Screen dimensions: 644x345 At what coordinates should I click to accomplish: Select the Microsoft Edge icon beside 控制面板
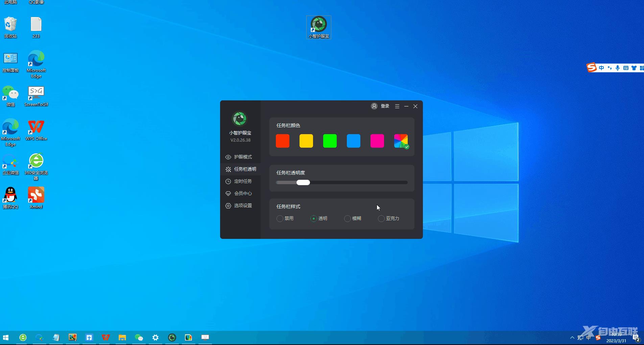36,64
